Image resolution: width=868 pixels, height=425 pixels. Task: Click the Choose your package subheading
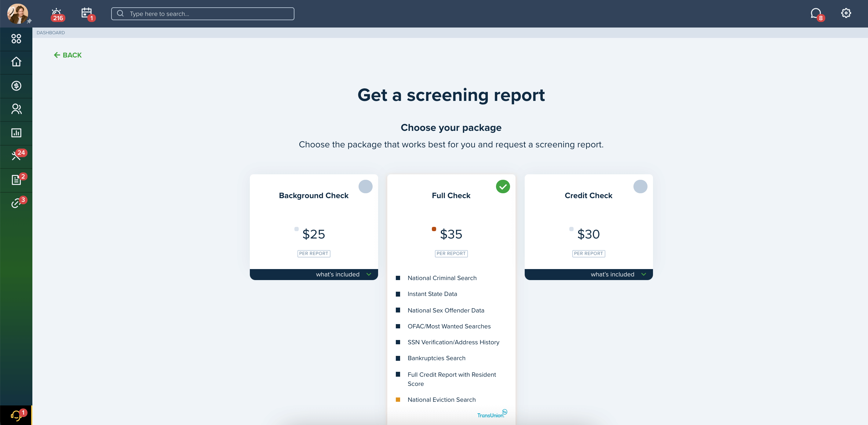tap(451, 127)
